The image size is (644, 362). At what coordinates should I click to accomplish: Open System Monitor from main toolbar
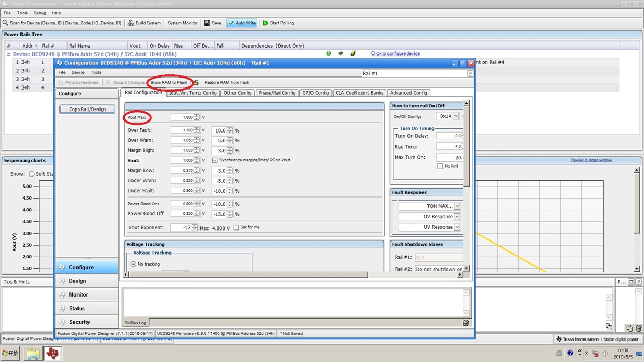click(x=182, y=23)
